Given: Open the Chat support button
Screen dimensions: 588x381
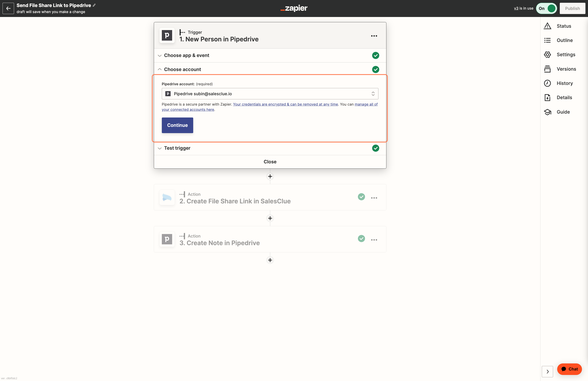Looking at the screenshot, I should (x=569, y=369).
